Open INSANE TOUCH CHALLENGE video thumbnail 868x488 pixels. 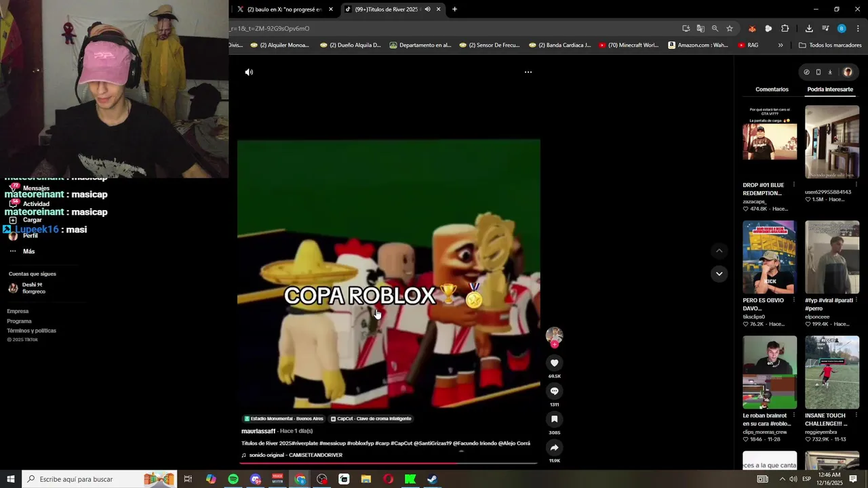point(832,372)
